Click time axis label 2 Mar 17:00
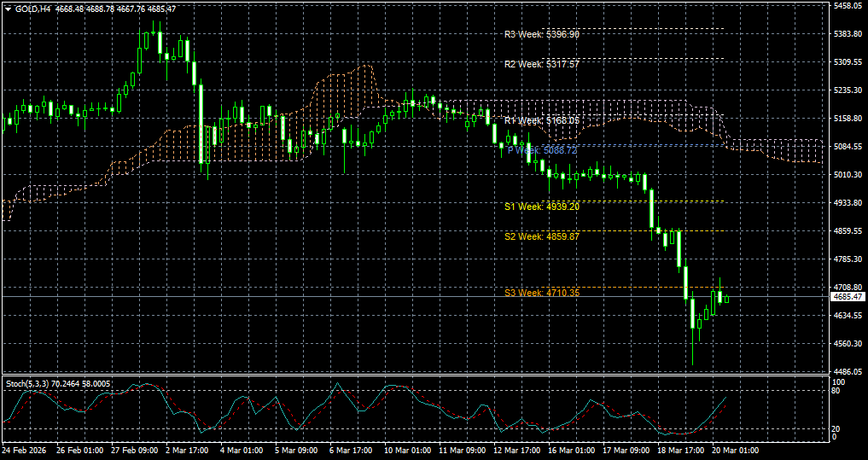868x460 pixels. (x=186, y=451)
